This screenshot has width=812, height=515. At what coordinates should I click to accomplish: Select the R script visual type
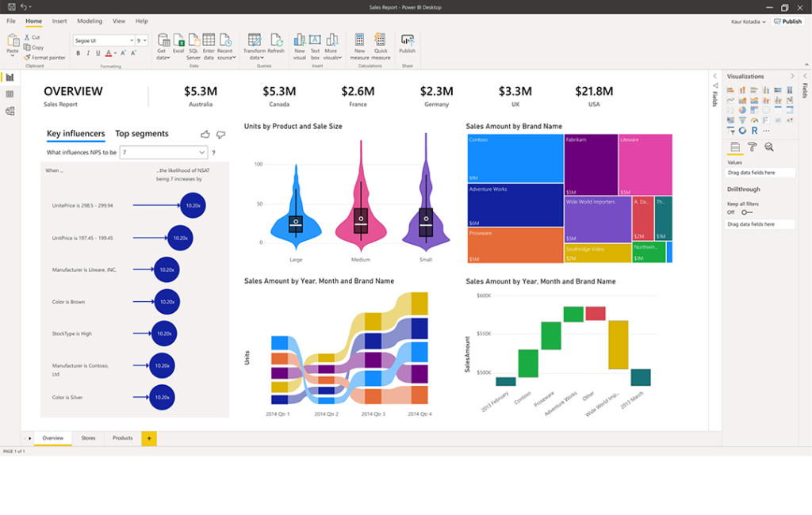coord(755,131)
